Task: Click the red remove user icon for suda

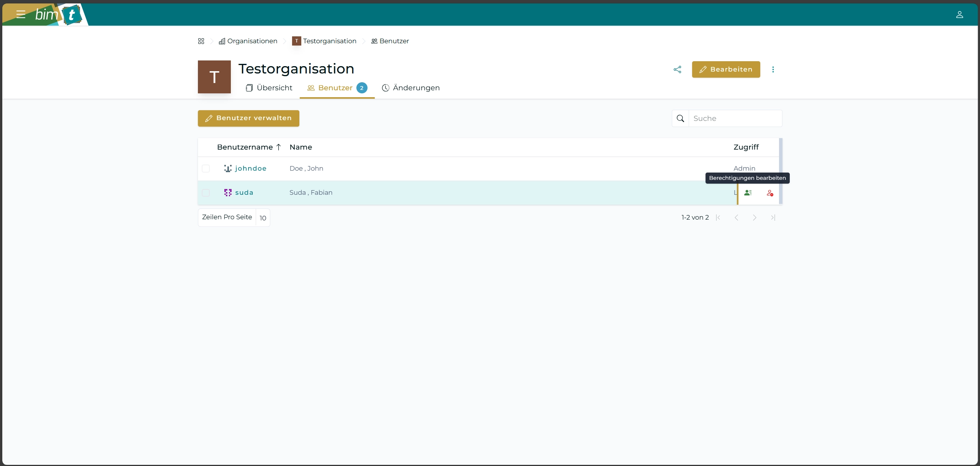Action: pos(770,193)
